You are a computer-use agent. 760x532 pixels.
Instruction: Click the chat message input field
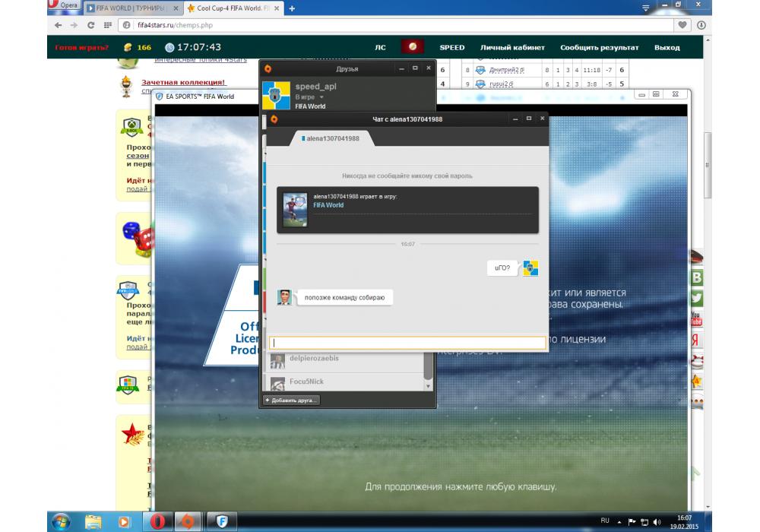[x=408, y=344]
